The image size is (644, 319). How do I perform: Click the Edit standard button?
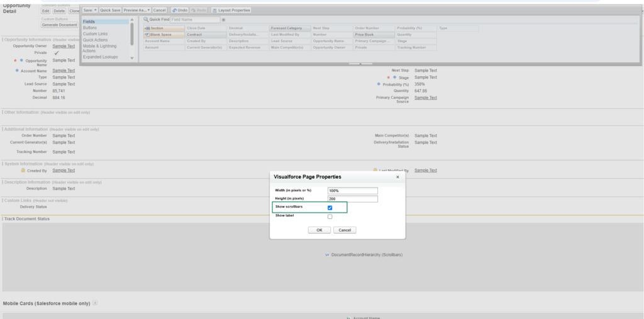coord(45,11)
